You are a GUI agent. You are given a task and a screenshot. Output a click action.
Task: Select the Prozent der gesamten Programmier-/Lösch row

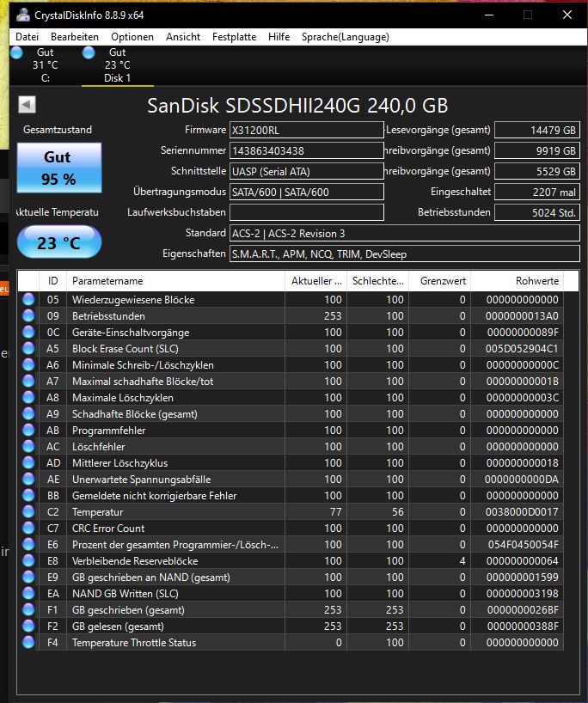291,544
